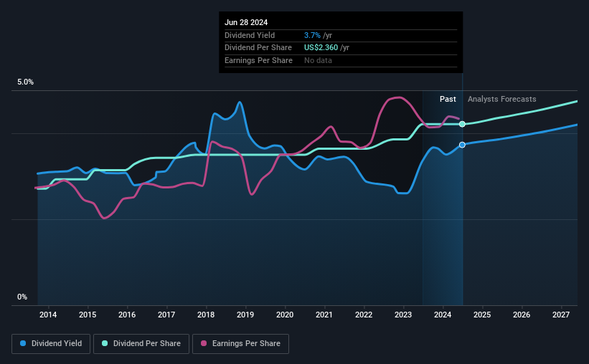Click the tooltip Dividend Yield row label

click(x=250, y=35)
